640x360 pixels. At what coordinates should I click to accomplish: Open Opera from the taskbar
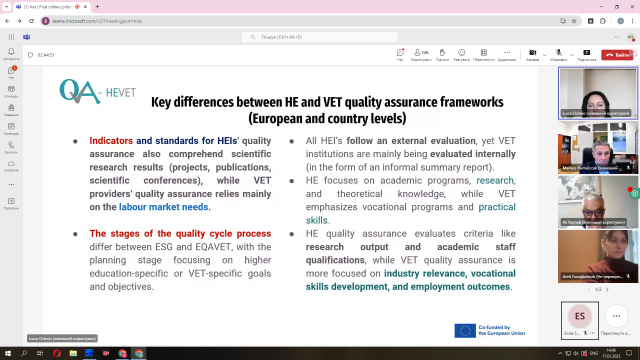click(x=57, y=353)
